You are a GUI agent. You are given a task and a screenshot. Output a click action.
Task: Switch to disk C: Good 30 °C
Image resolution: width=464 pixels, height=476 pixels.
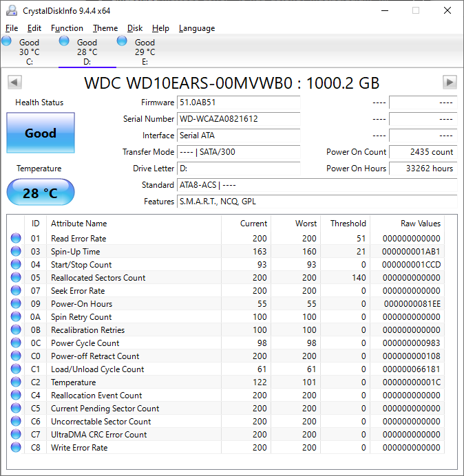[x=30, y=52]
